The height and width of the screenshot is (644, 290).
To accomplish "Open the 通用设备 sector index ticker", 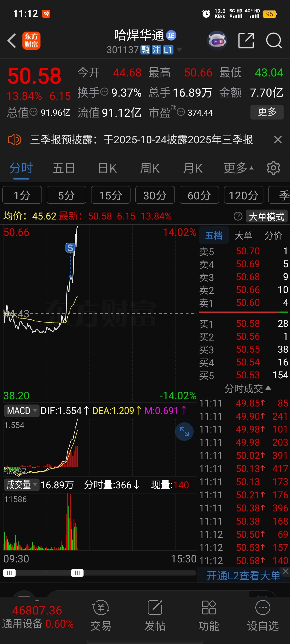I will [x=38, y=617].
